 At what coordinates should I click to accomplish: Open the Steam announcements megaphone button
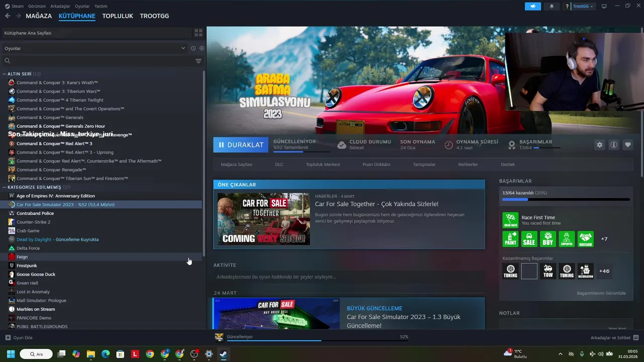click(533, 6)
